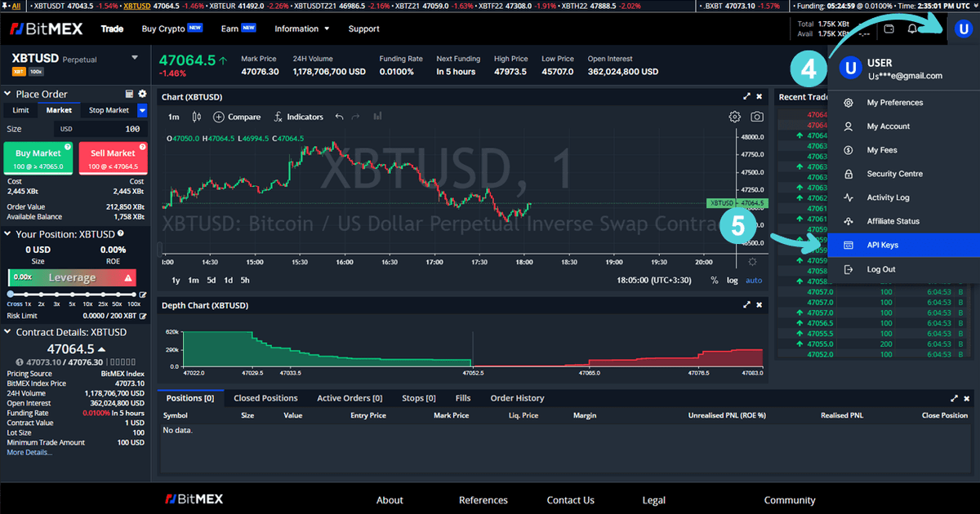Open Place Order settings gear

coord(142,94)
